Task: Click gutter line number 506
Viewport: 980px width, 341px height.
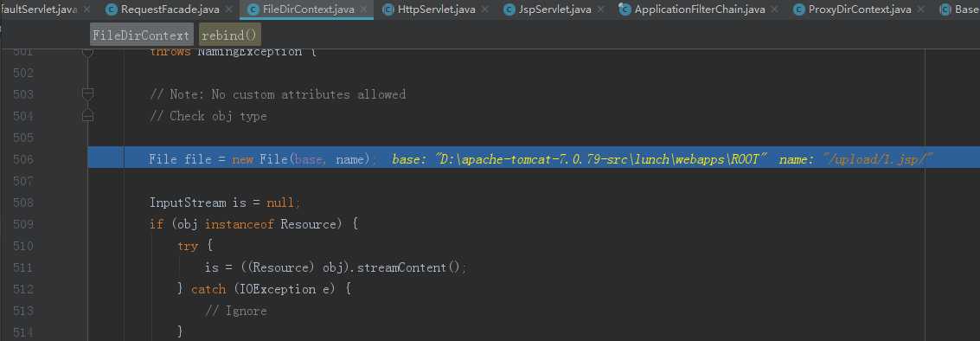Action: click(23, 159)
